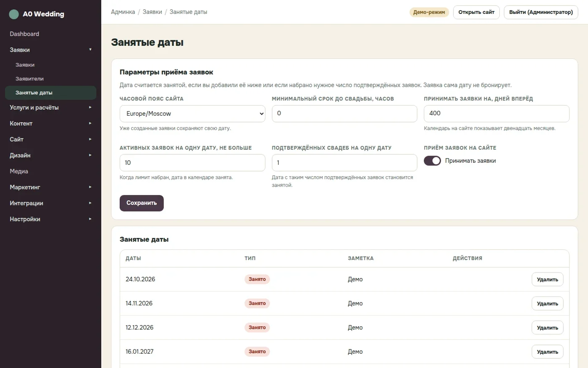Delete the 12.12.2026 busy date
588x368 pixels.
(547, 328)
